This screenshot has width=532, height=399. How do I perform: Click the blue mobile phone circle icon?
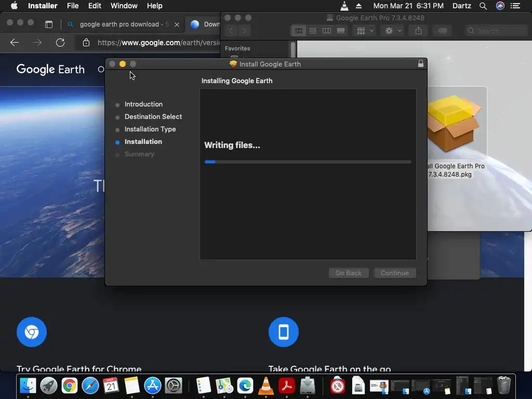(284, 332)
